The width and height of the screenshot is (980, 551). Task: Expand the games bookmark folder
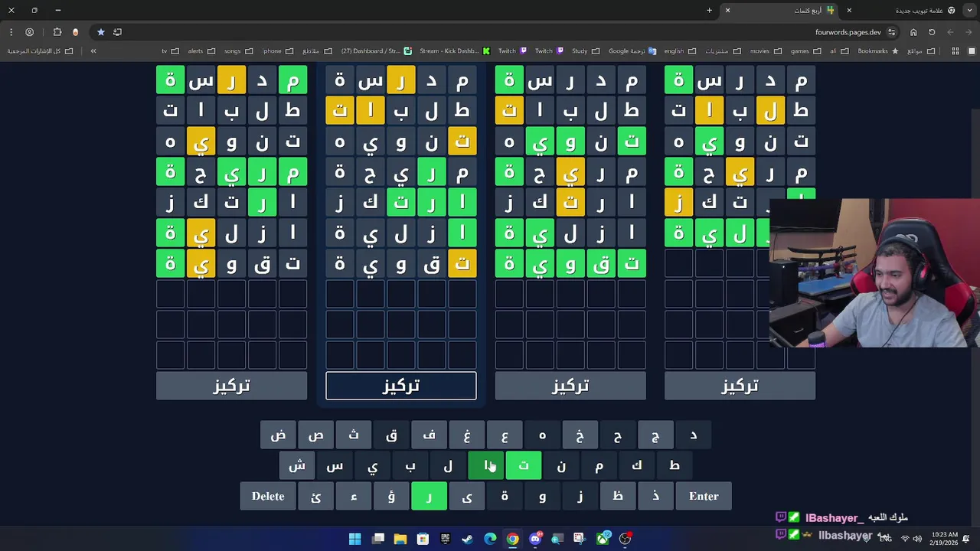coord(805,51)
